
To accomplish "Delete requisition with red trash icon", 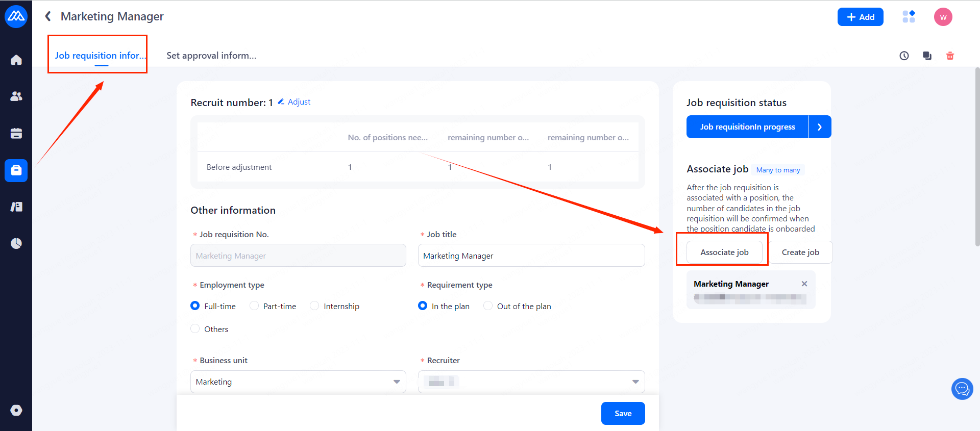I will coord(950,56).
